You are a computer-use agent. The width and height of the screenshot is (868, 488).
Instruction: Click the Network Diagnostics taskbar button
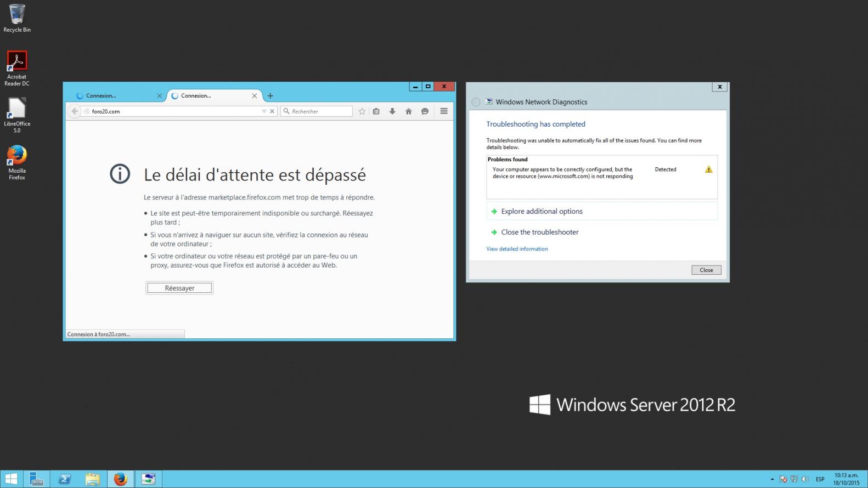pyautogui.click(x=149, y=479)
